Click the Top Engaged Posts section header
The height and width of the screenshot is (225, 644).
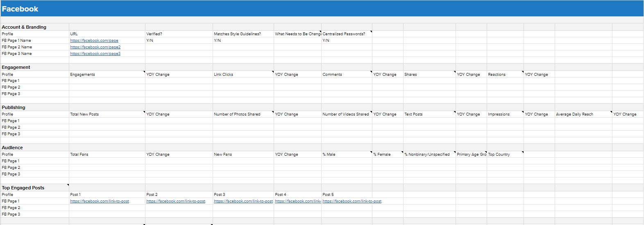tap(23, 188)
